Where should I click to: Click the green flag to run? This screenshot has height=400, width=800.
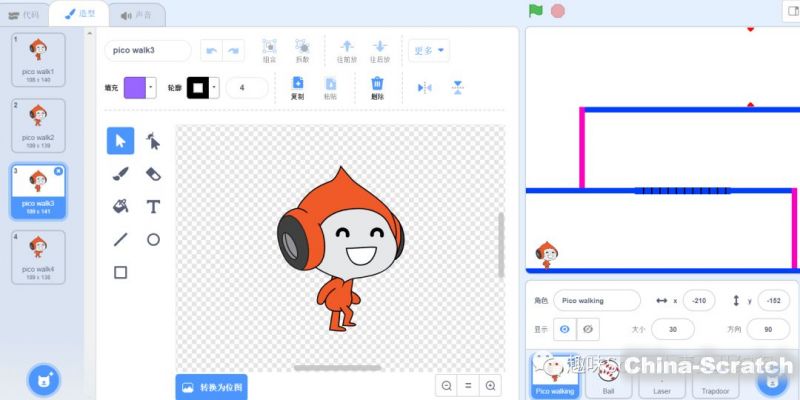536,11
